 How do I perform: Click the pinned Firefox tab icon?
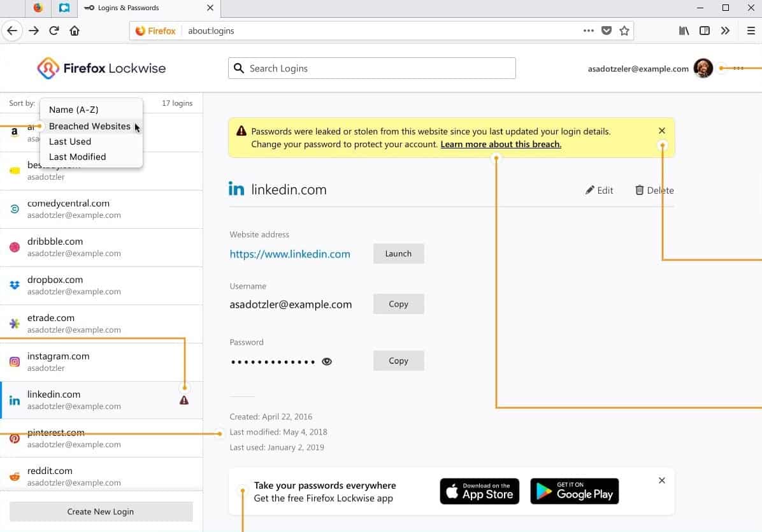[x=38, y=8]
